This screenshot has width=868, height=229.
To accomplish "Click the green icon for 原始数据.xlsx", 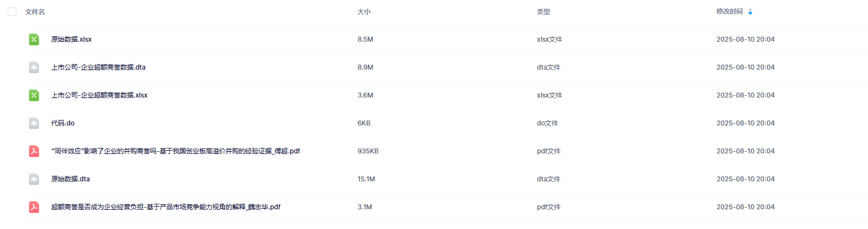I will point(34,39).
